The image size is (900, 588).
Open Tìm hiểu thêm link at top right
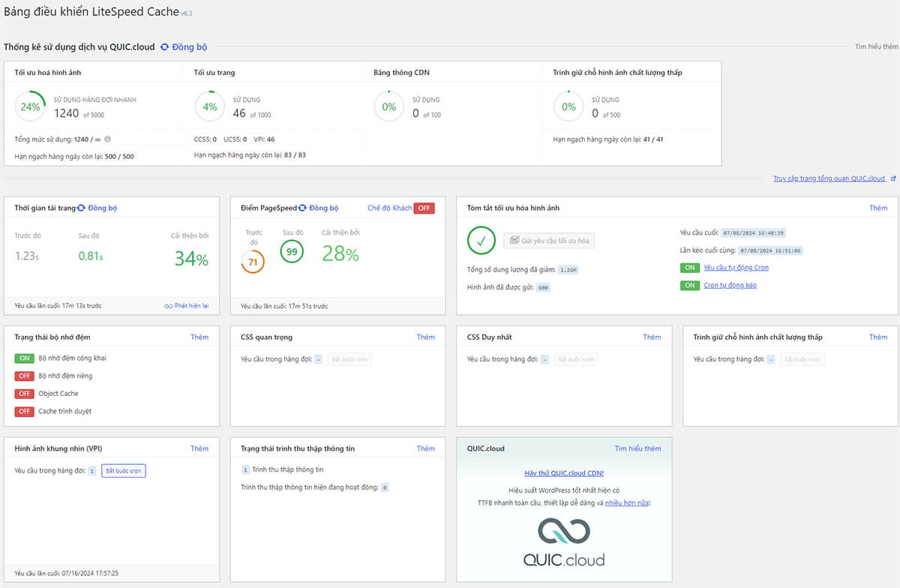(877, 46)
